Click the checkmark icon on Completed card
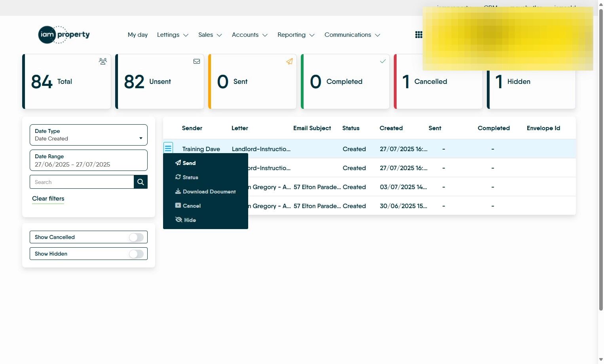Image resolution: width=604 pixels, height=364 pixels. pos(383,61)
